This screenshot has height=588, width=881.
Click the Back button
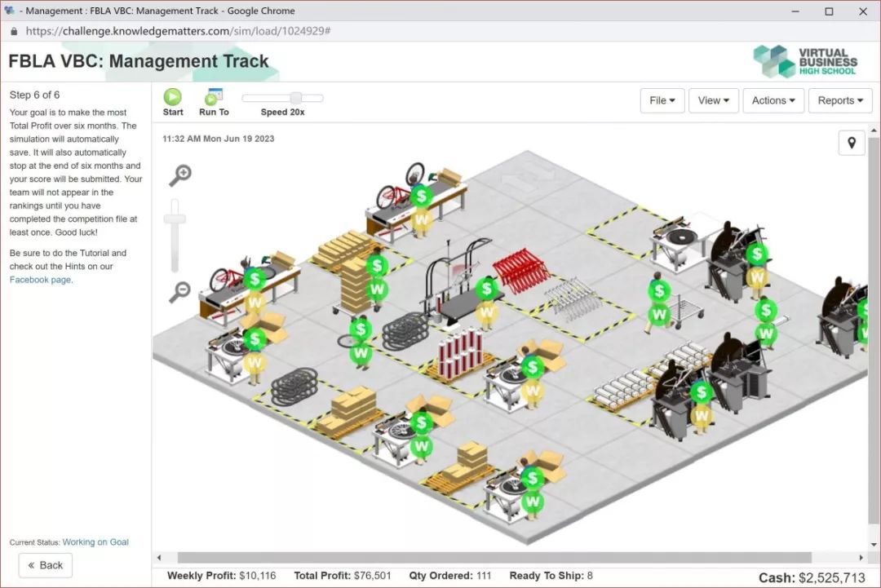pos(46,565)
